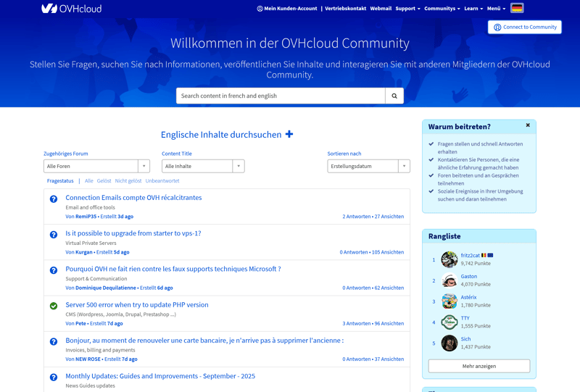This screenshot has width=580, height=392.
Task: Open the German flag language selector
Action: coord(517,8)
